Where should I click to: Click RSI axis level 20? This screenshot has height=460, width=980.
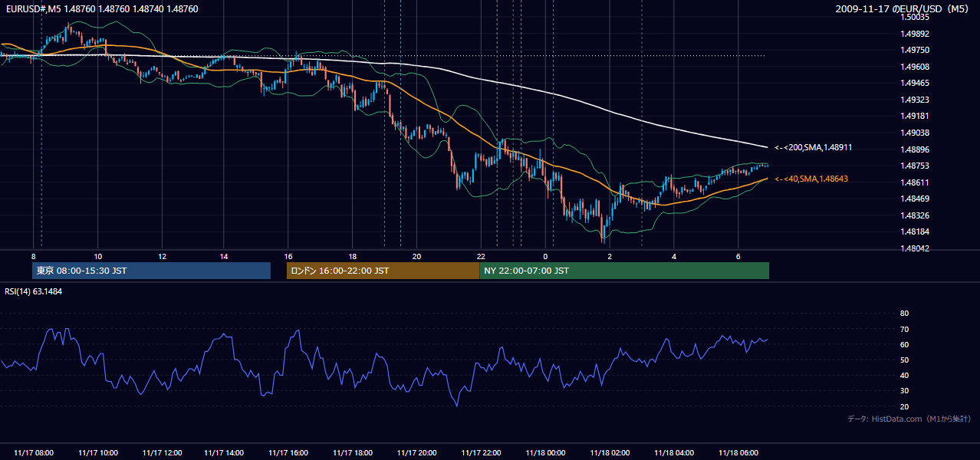[x=905, y=406]
